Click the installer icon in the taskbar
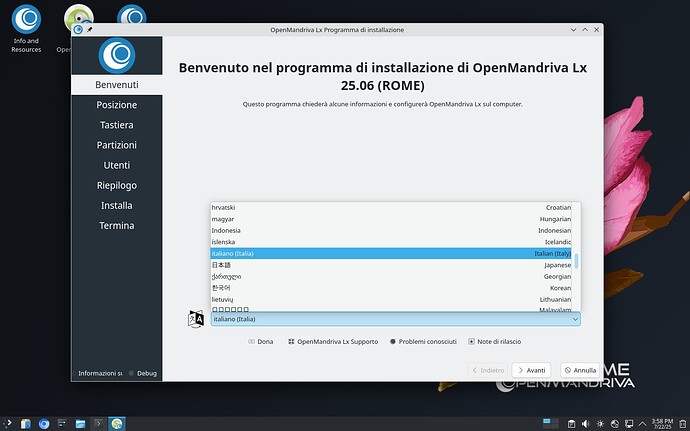 (117, 423)
